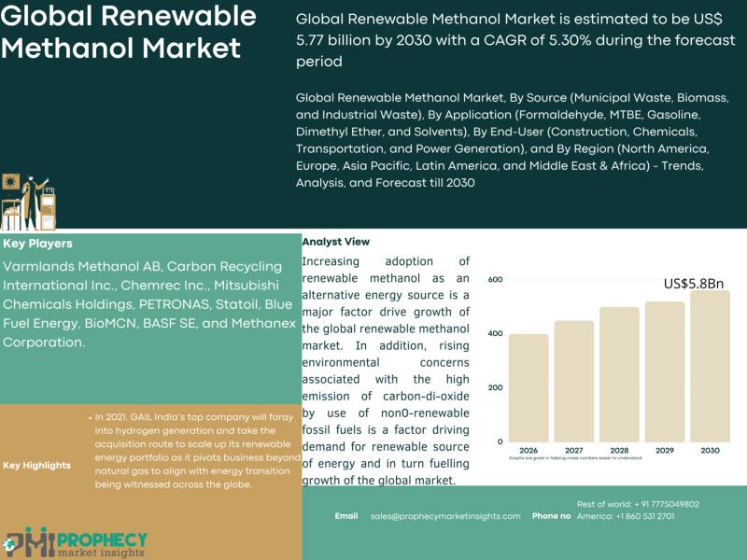Click the 'Key Players' heading
The image size is (747, 560).
point(37,244)
